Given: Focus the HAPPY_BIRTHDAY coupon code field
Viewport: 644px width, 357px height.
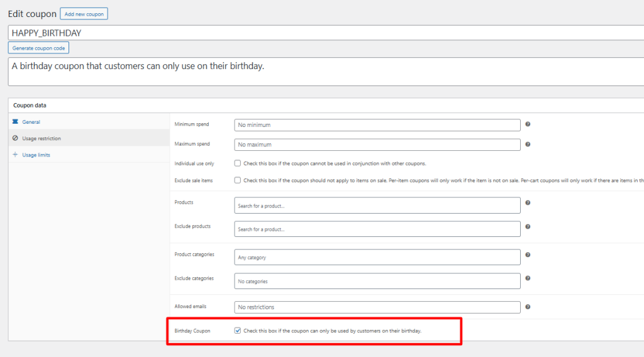Looking at the screenshot, I should click(326, 33).
